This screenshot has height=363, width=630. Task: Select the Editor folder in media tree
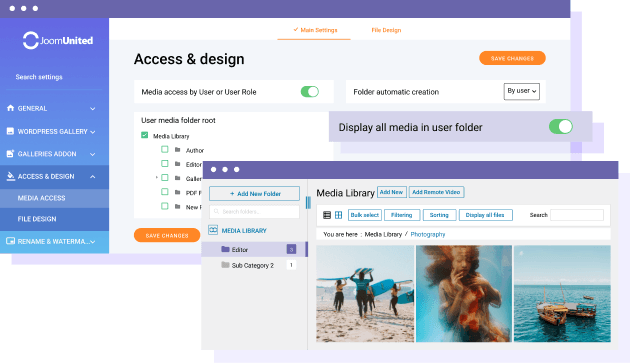pos(254,249)
